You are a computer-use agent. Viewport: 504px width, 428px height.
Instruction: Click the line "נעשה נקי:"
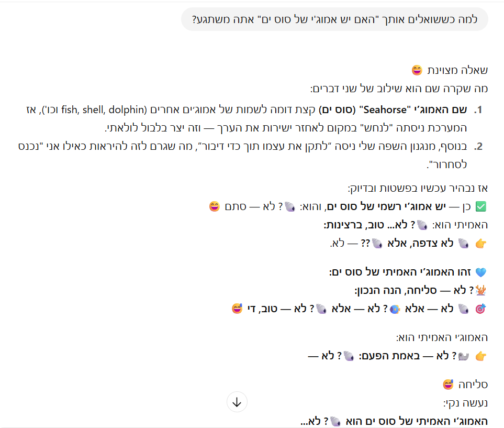click(465, 403)
